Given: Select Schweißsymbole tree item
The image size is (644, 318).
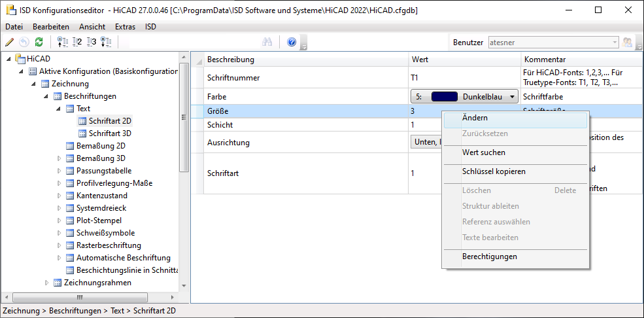Looking at the screenshot, I should pos(105,233).
